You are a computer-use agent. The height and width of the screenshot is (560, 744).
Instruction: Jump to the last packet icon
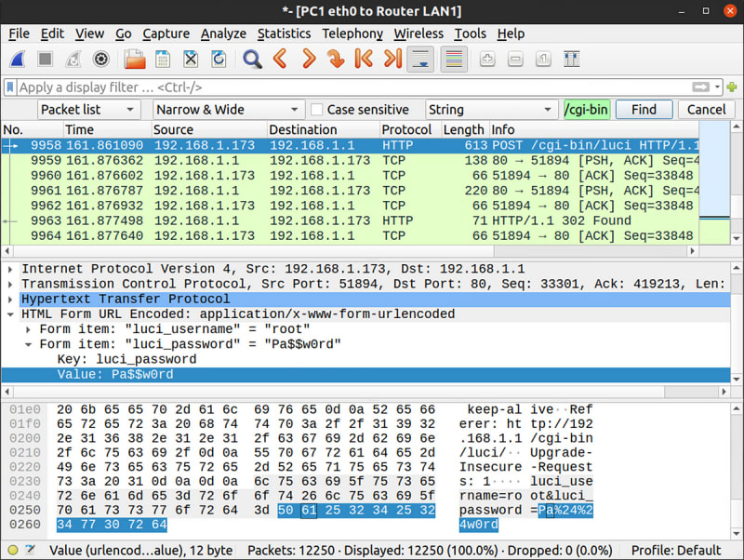pyautogui.click(x=392, y=60)
